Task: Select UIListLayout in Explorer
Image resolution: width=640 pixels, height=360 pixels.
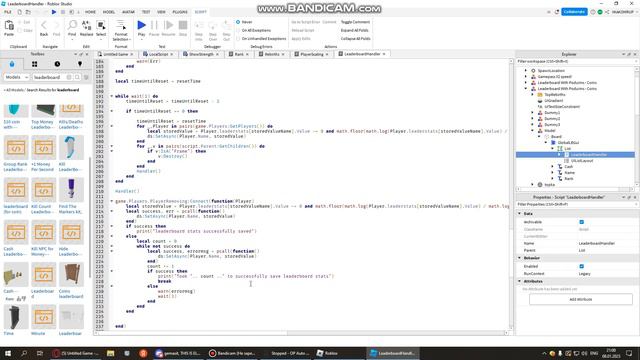Action: pos(581,160)
